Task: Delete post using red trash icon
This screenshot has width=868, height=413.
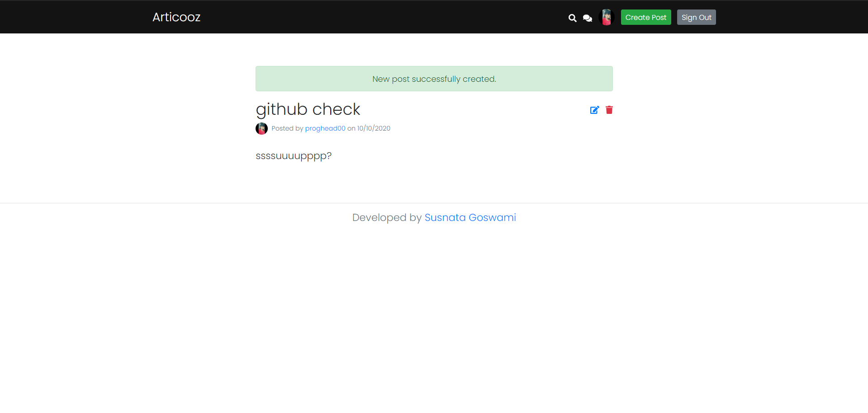Action: pyautogui.click(x=609, y=110)
